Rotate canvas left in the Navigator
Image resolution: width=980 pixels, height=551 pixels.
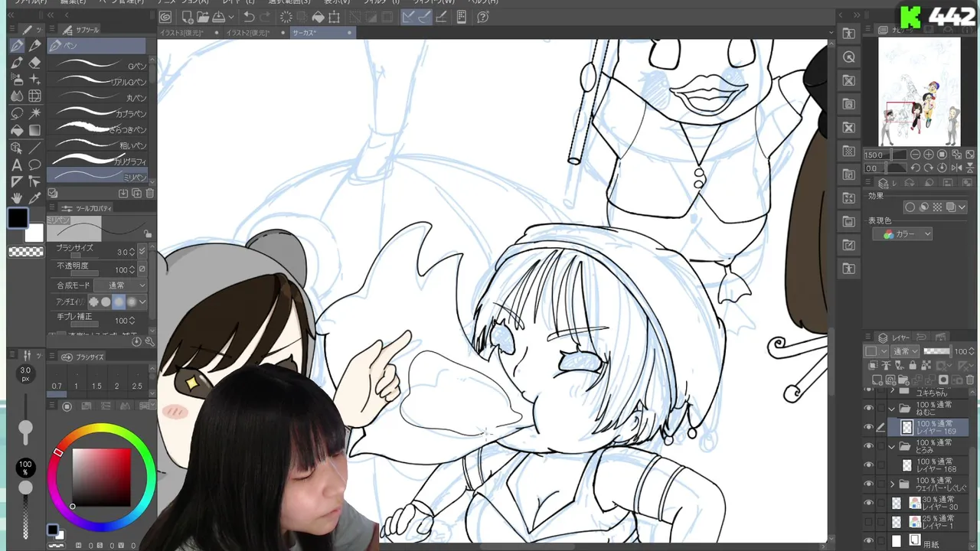point(916,168)
